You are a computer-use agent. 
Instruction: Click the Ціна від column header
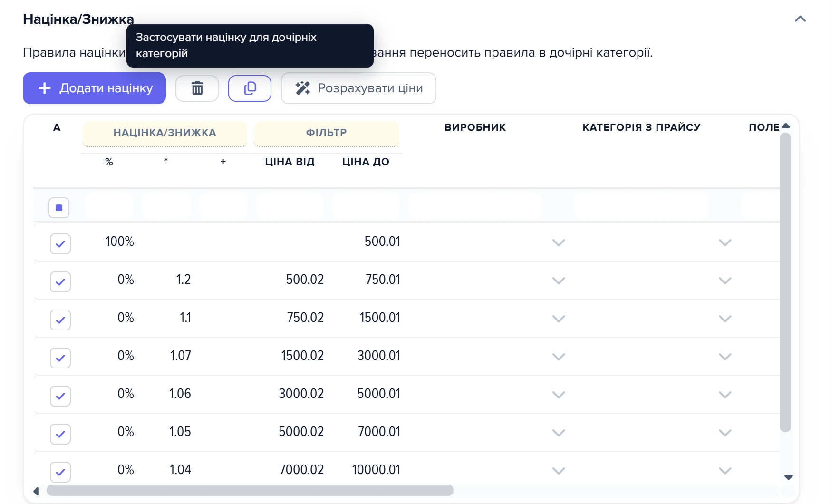[290, 162]
